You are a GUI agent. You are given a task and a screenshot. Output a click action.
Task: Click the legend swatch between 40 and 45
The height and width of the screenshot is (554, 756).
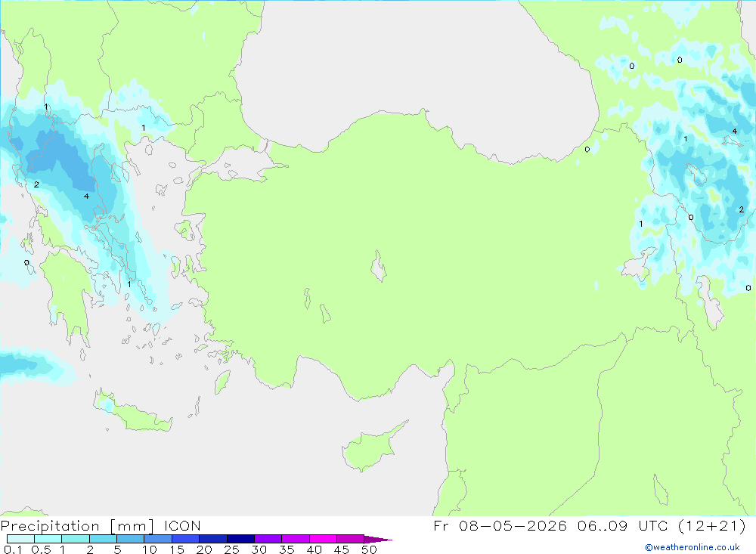click(x=323, y=539)
